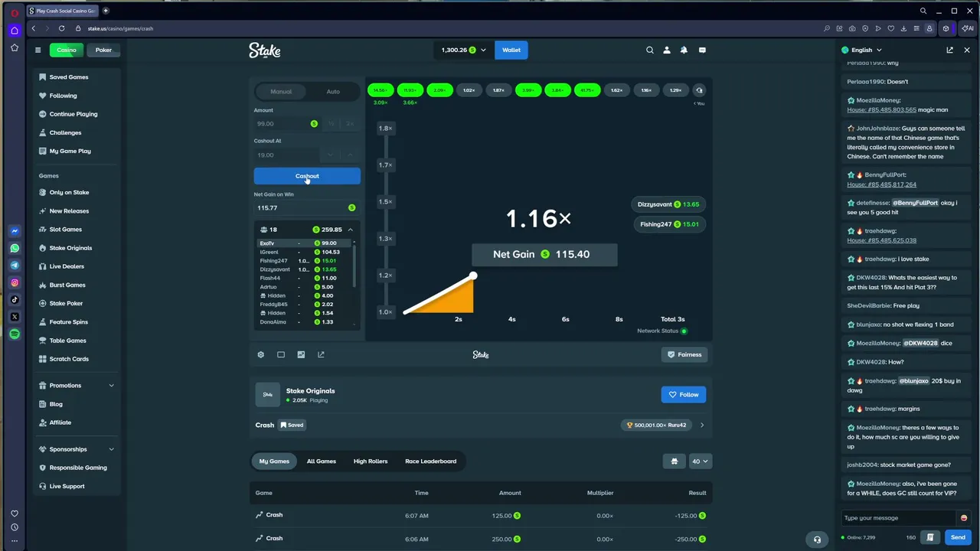980x551 pixels.
Task: Open Telegram in browser sidebar
Action: pyautogui.click(x=15, y=265)
